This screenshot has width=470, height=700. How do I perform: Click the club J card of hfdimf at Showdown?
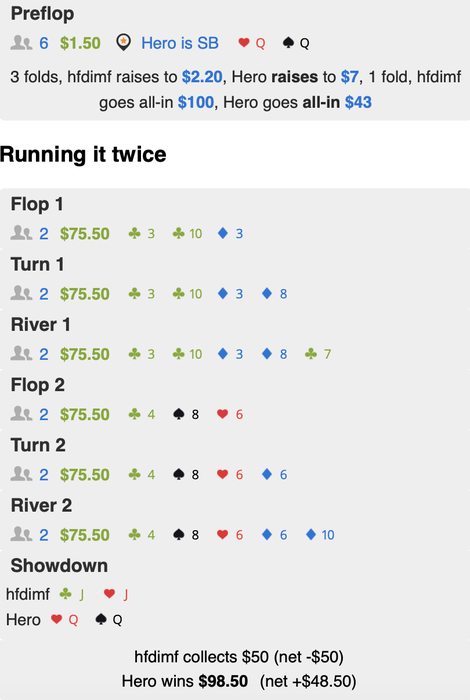point(72,594)
